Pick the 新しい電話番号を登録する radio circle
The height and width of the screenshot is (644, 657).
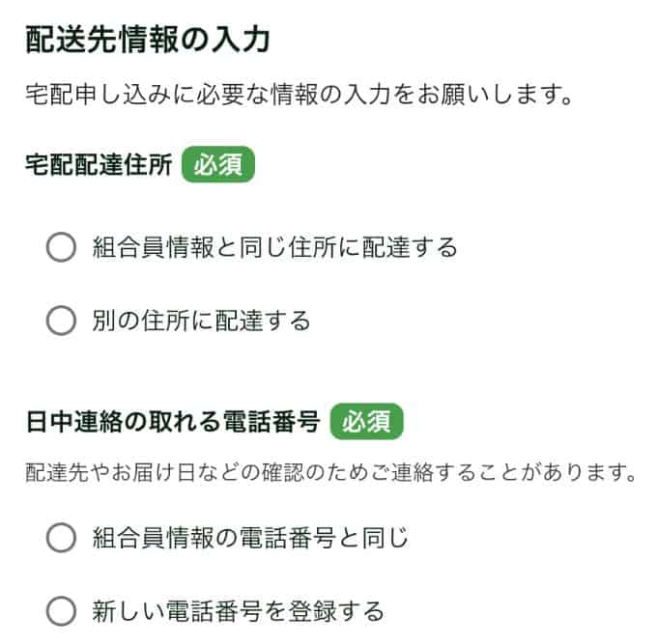coord(61,610)
